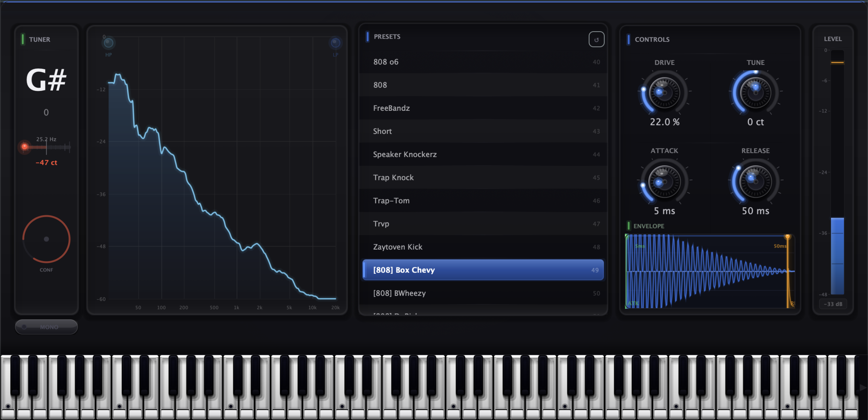Screen dimensions: 868x420
Task: Click the HP filter node on the analyzer
Action: click(x=108, y=43)
